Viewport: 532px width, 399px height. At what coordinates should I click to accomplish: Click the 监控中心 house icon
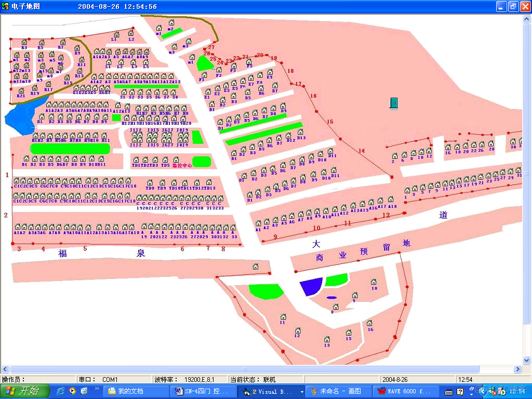[x=176, y=160]
